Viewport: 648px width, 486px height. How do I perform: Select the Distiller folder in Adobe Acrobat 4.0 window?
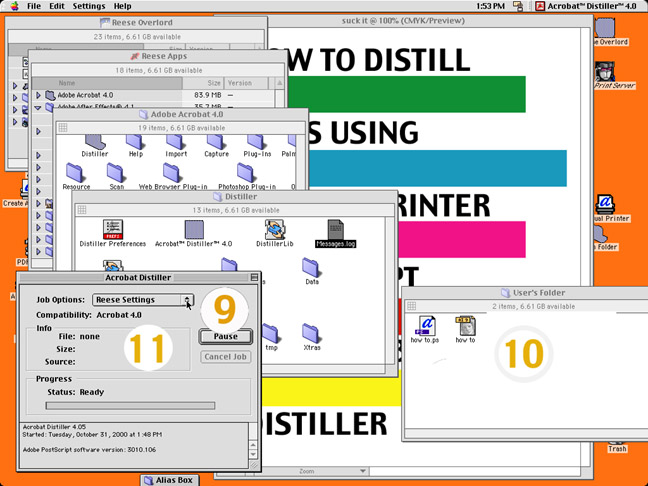95,147
